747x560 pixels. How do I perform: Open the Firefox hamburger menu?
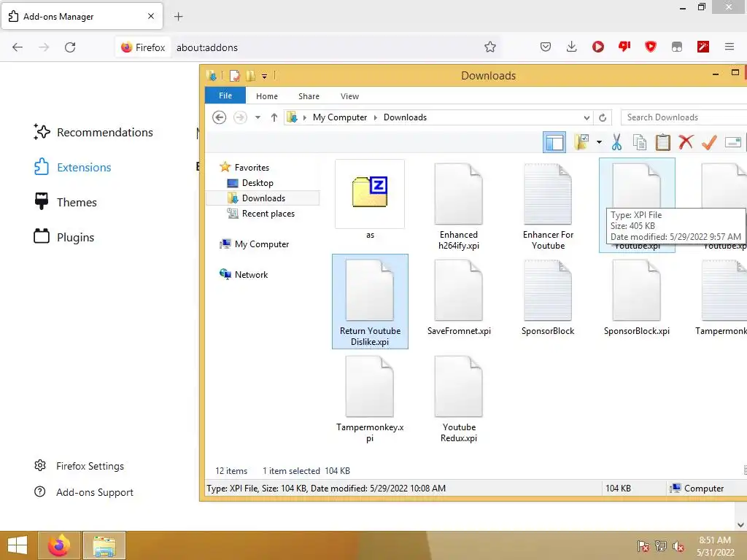tap(729, 47)
